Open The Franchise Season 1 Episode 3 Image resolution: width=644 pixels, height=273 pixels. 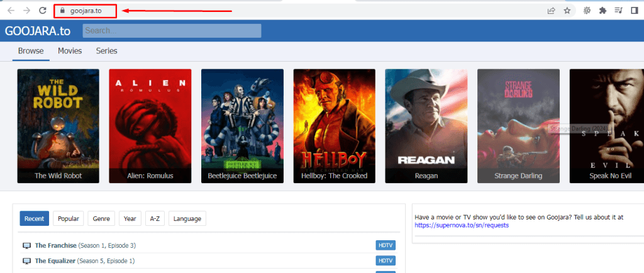pos(86,245)
